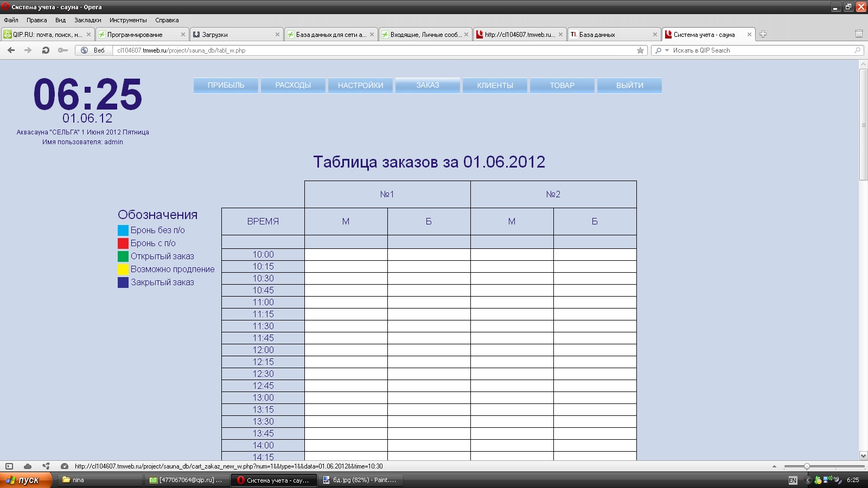The image size is (868, 488).
Task: Close the Система учета - сауна tab
Action: [749, 34]
